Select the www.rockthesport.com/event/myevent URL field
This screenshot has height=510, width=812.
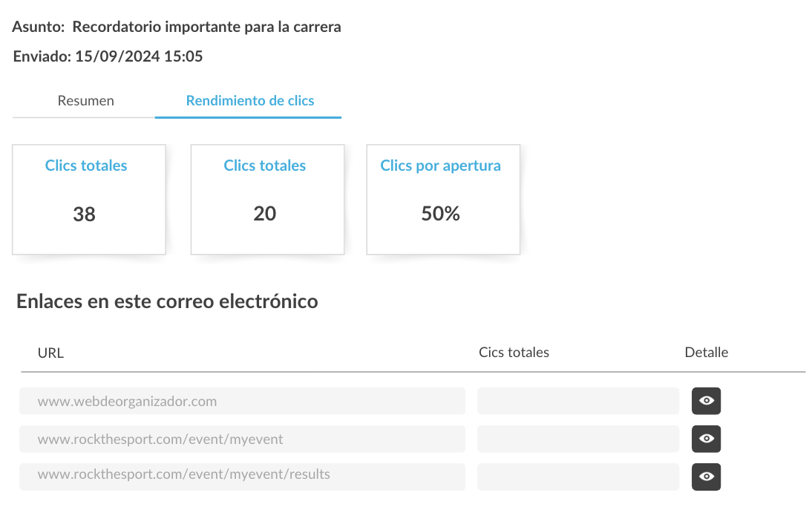243,439
